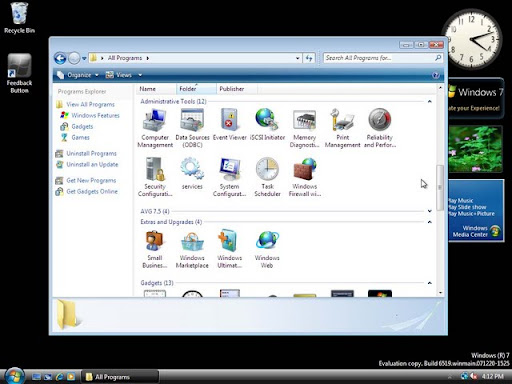Screen dimensions: 512x384
Task: Open Print Management
Action: click(342, 128)
